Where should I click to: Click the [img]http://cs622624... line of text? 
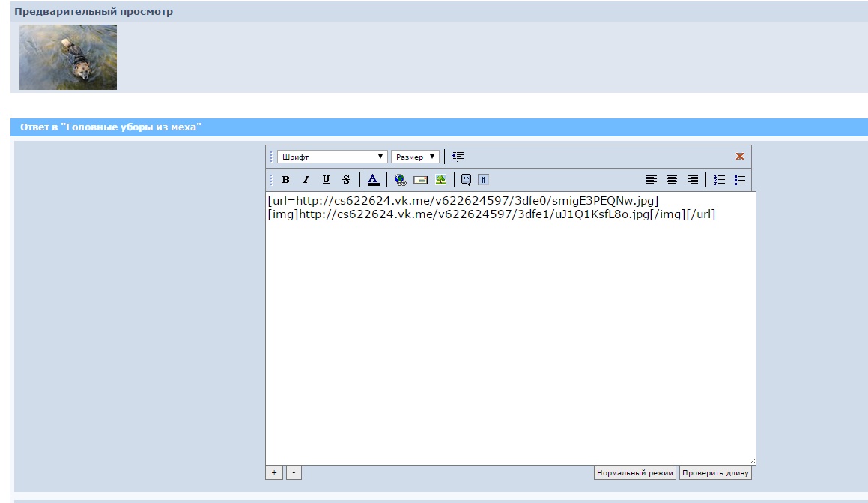pos(491,214)
